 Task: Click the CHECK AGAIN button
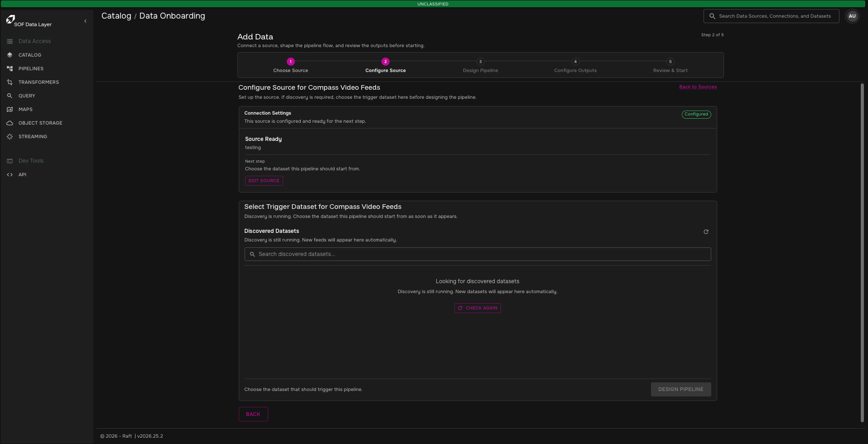[x=477, y=308]
